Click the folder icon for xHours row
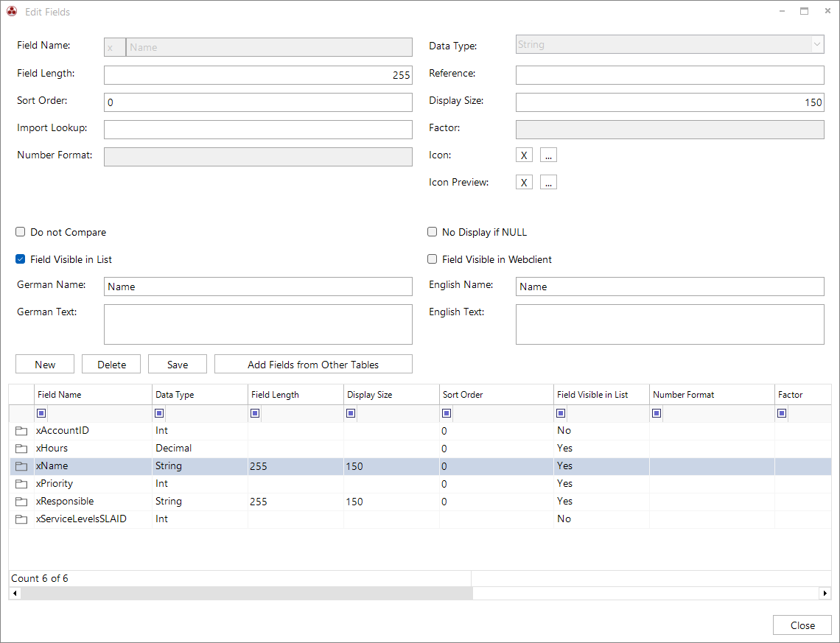The width and height of the screenshot is (840, 643). 21,449
